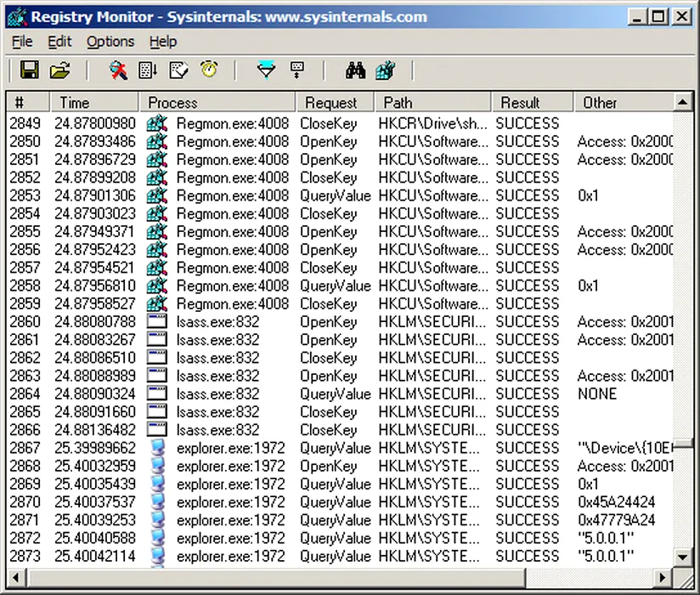The width and height of the screenshot is (700, 595).
Task: Click the lsass process icon in row 2860
Action: pyautogui.click(x=157, y=321)
